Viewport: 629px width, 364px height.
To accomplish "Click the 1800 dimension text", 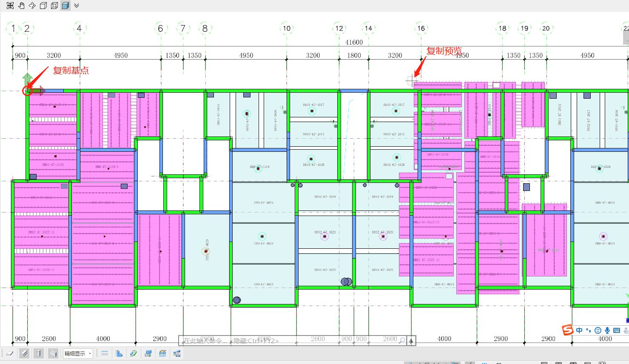I will coord(354,56).
